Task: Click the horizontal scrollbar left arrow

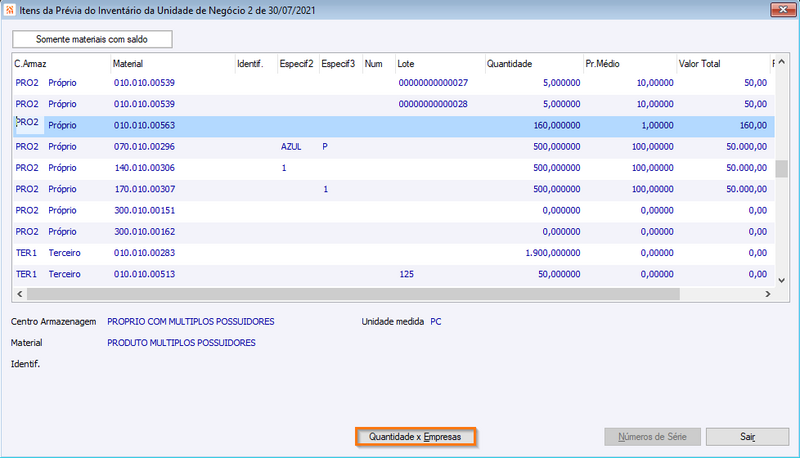Action: (20, 294)
